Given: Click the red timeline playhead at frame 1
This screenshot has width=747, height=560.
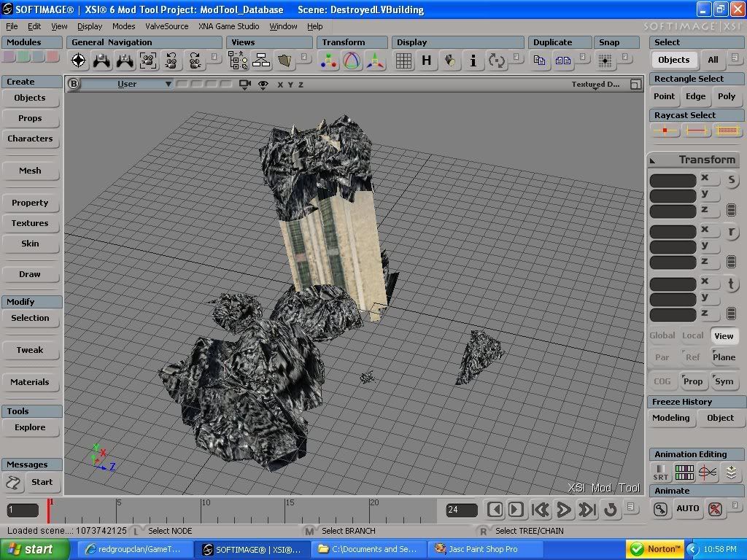Looking at the screenshot, I should click(x=48, y=510).
